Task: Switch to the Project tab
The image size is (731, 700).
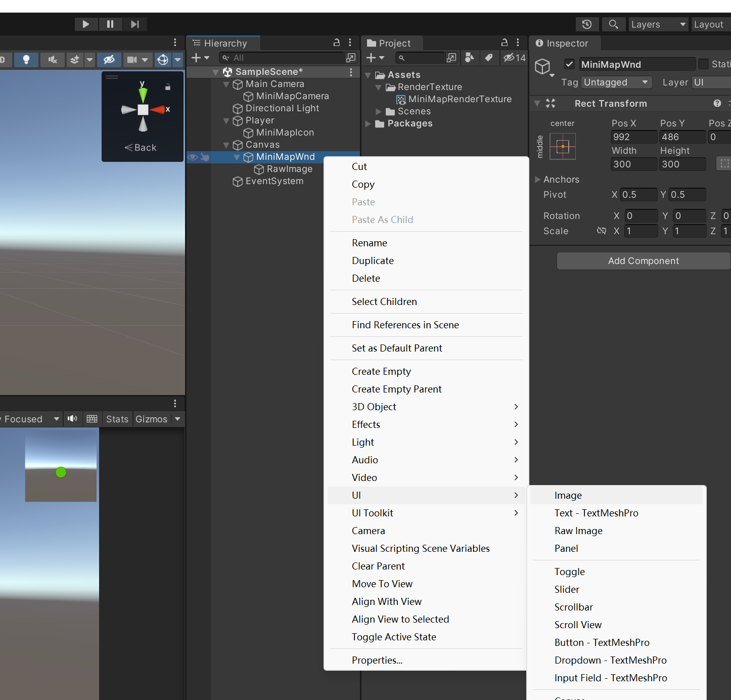Action: (391, 43)
